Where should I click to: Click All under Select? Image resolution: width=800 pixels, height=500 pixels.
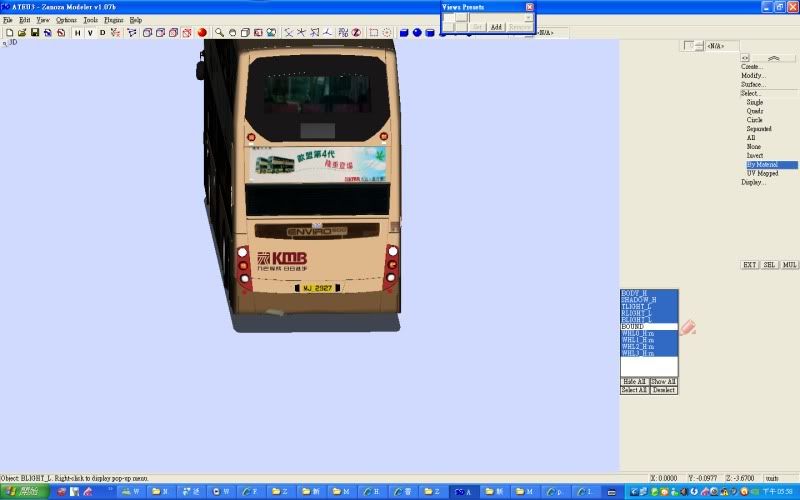click(x=751, y=138)
